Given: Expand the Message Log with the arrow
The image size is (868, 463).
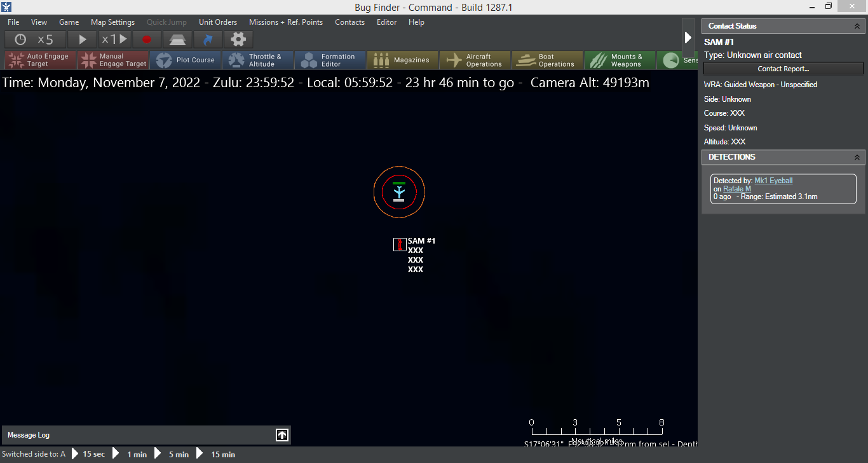Looking at the screenshot, I should coord(281,435).
